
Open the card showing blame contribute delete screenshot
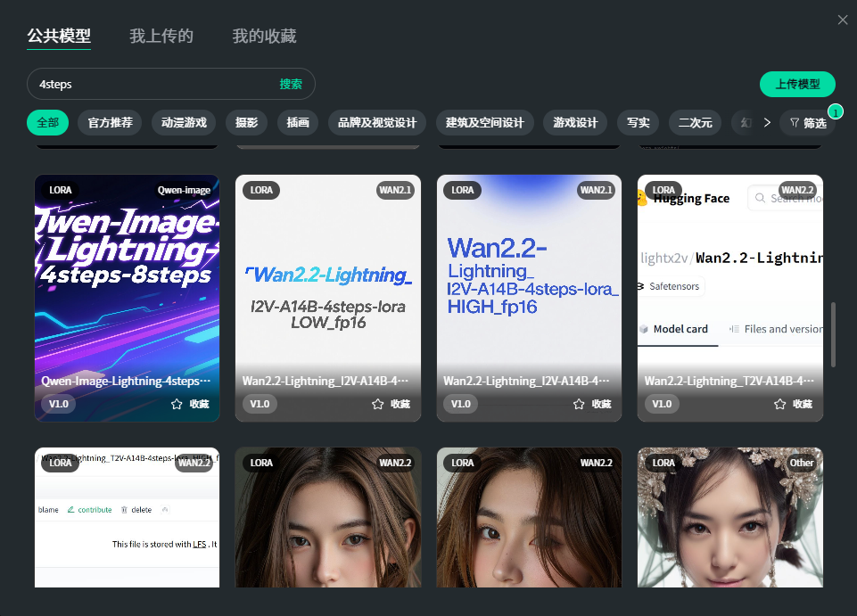coord(127,518)
